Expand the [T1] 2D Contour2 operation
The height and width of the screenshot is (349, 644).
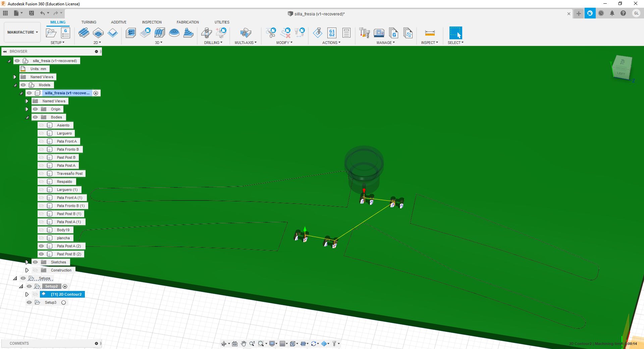(x=27, y=294)
